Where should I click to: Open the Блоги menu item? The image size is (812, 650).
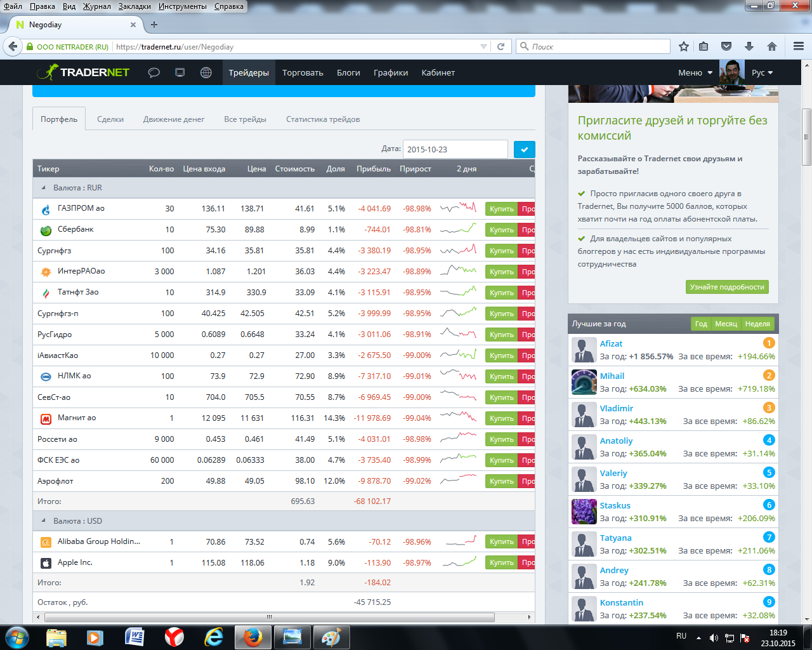coord(348,72)
